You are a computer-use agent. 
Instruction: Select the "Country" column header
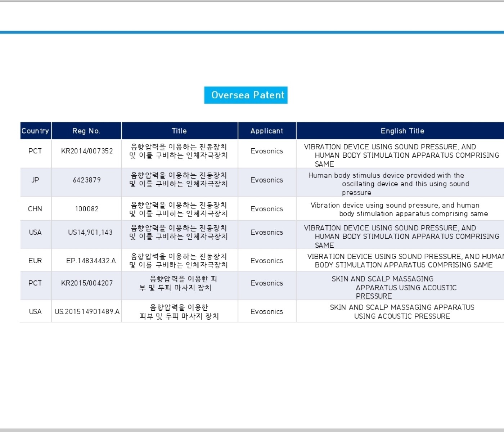point(36,131)
